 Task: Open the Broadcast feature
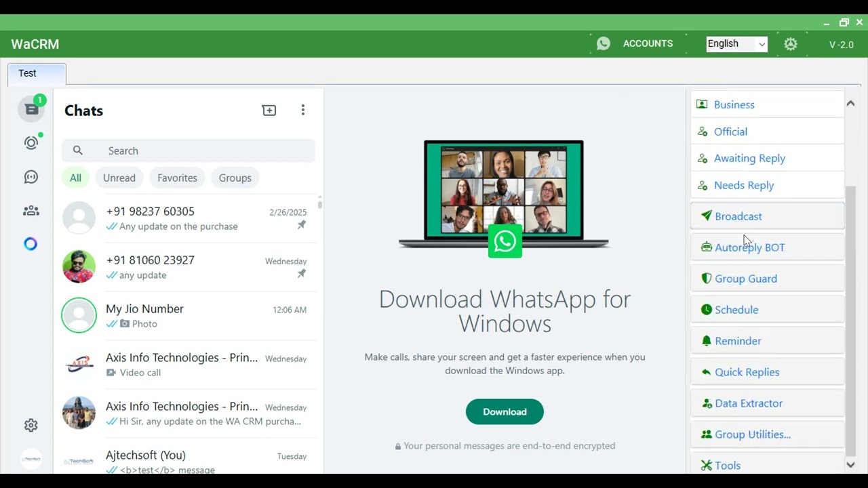coord(767,216)
